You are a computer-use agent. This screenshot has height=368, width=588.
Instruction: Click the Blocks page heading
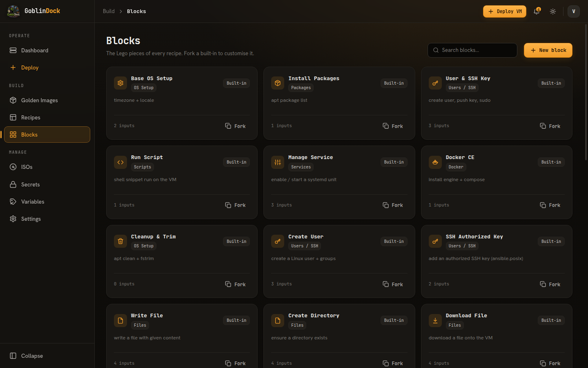pyautogui.click(x=123, y=40)
